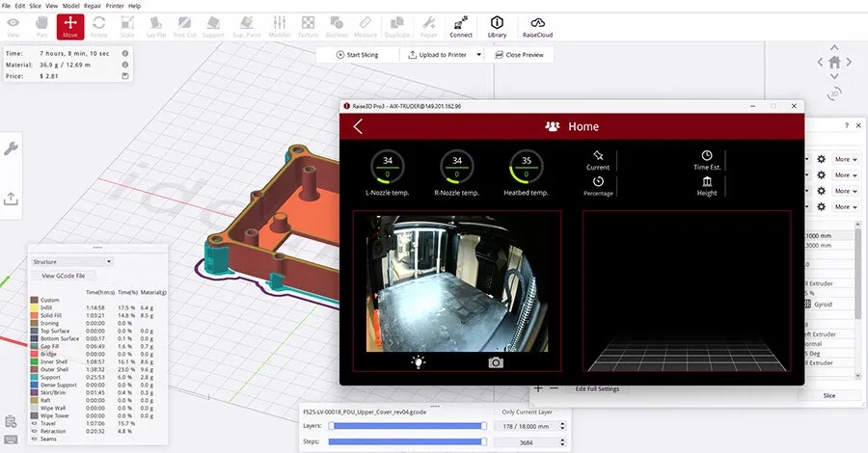Screen dimensions: 868x453
Task: Open the wrench settings icon on left sidebar
Action: tap(12, 148)
